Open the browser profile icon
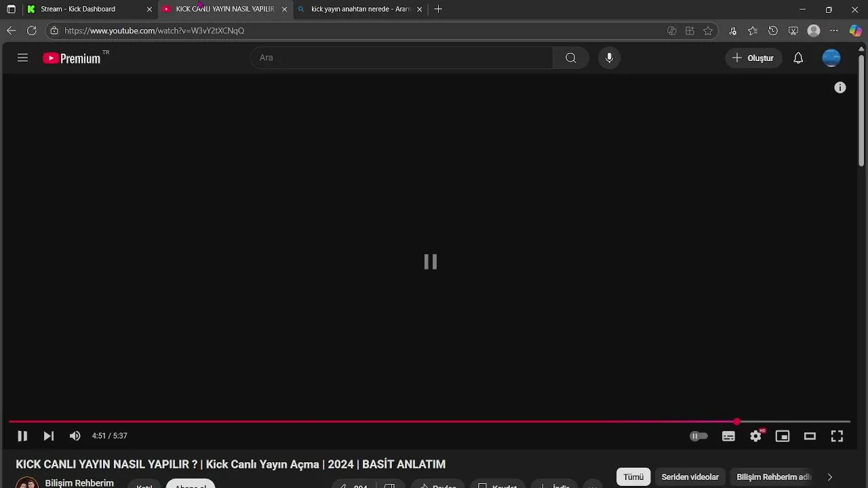The image size is (868, 488). click(x=814, y=30)
